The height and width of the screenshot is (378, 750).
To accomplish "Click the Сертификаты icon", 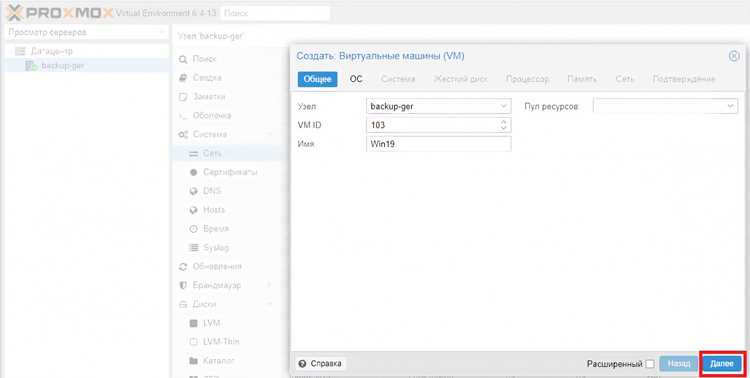I will click(x=193, y=172).
